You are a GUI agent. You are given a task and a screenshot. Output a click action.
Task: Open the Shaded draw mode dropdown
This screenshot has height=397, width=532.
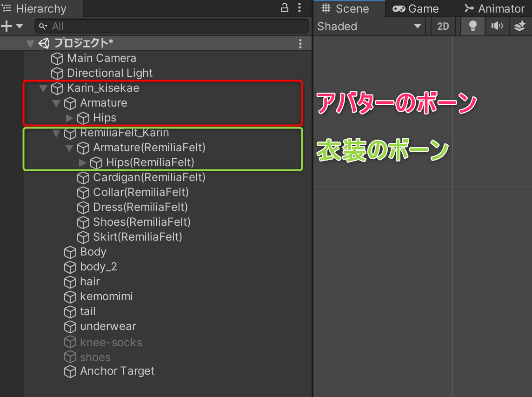[369, 26]
